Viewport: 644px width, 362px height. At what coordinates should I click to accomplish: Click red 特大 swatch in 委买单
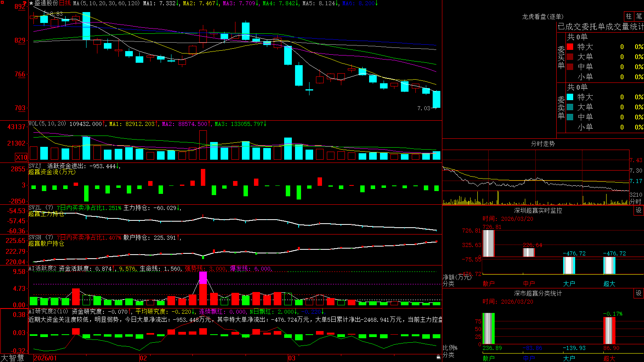click(570, 47)
